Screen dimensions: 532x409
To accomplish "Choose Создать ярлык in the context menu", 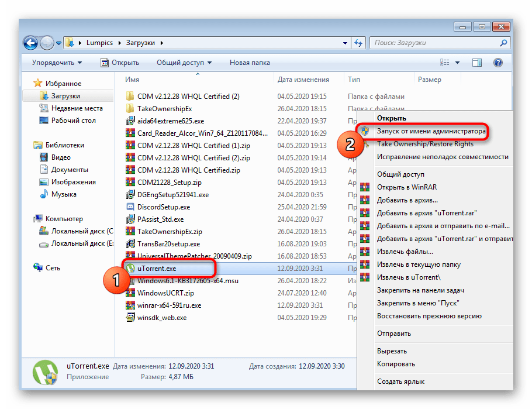I will coord(400,382).
